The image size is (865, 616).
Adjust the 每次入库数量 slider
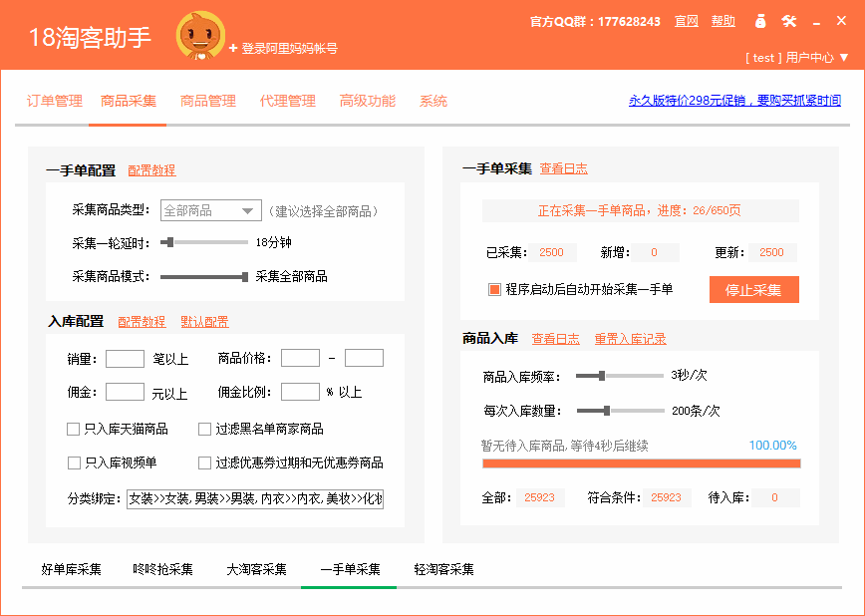click(x=621, y=411)
